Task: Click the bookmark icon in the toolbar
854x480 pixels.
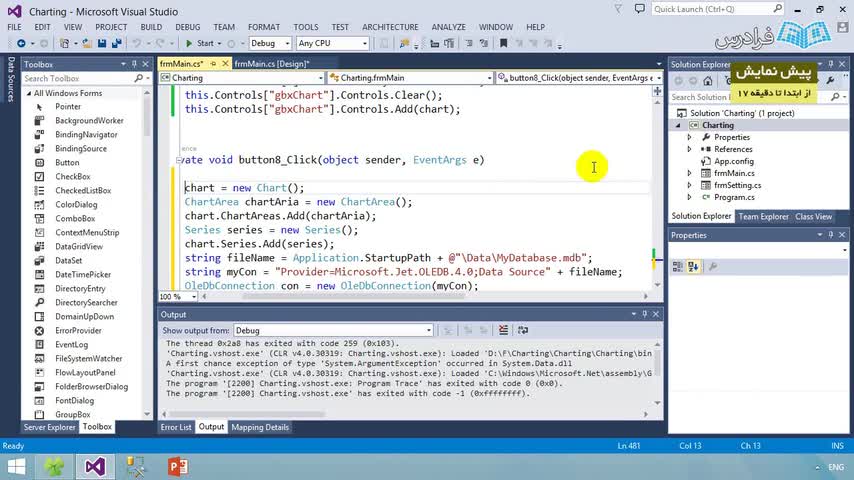Action: click(503, 43)
